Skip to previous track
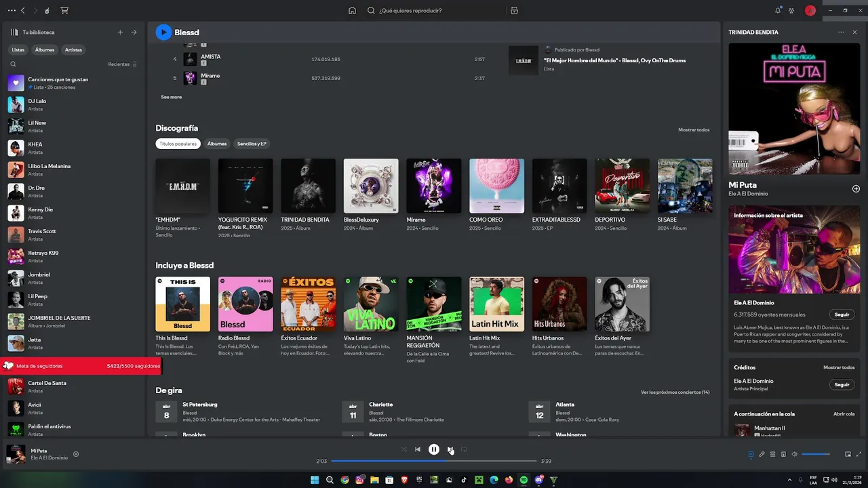 [x=418, y=449]
